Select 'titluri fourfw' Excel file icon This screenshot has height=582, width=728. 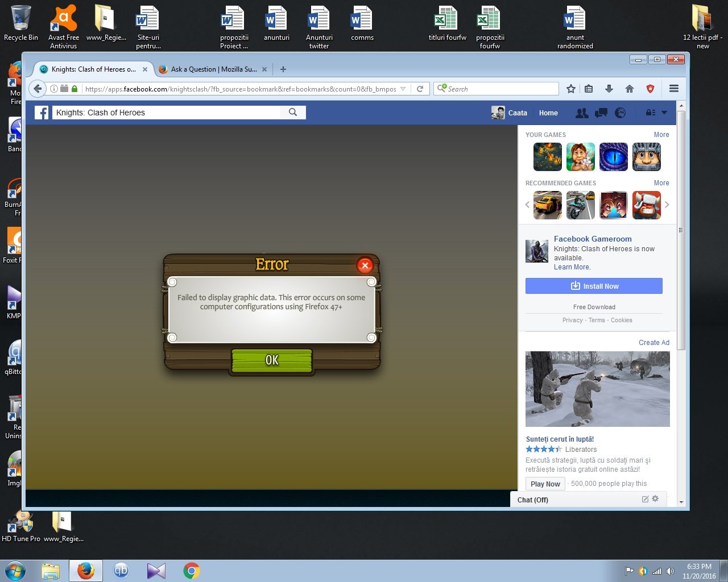click(448, 23)
